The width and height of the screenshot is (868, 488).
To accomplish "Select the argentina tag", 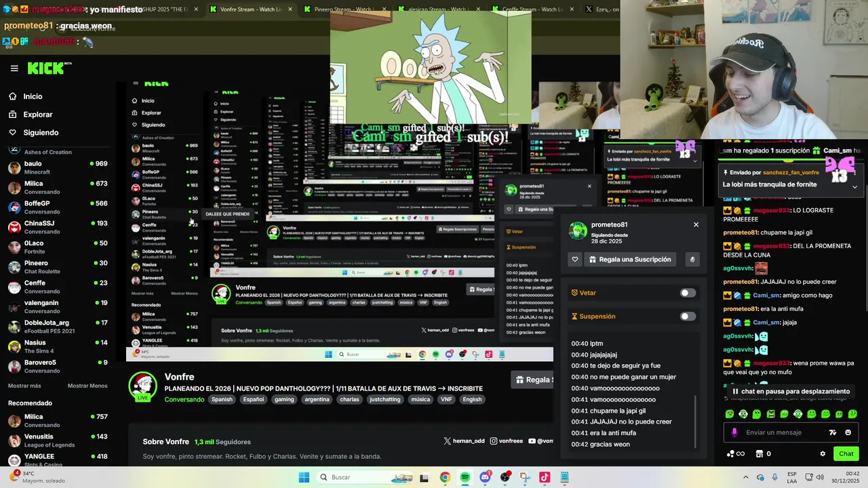I will click(x=317, y=399).
